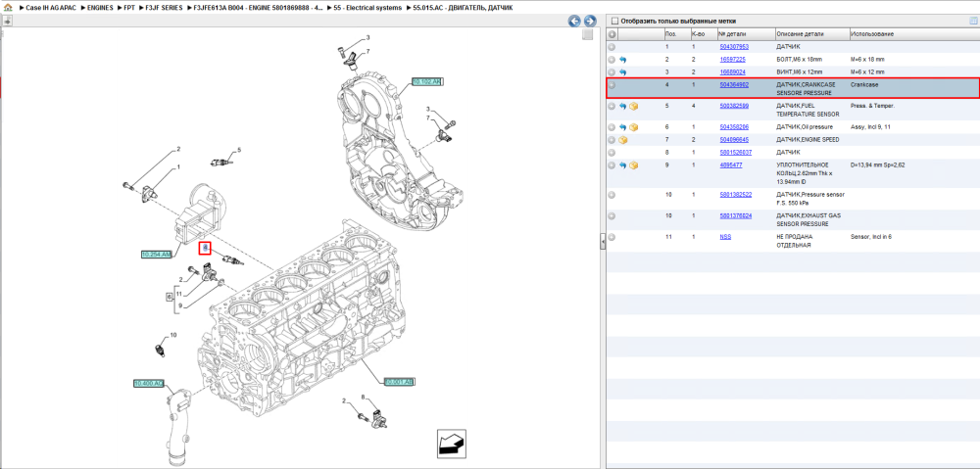
Task: Click the square button at diagram top-right corner
Action: pyautogui.click(x=587, y=35)
